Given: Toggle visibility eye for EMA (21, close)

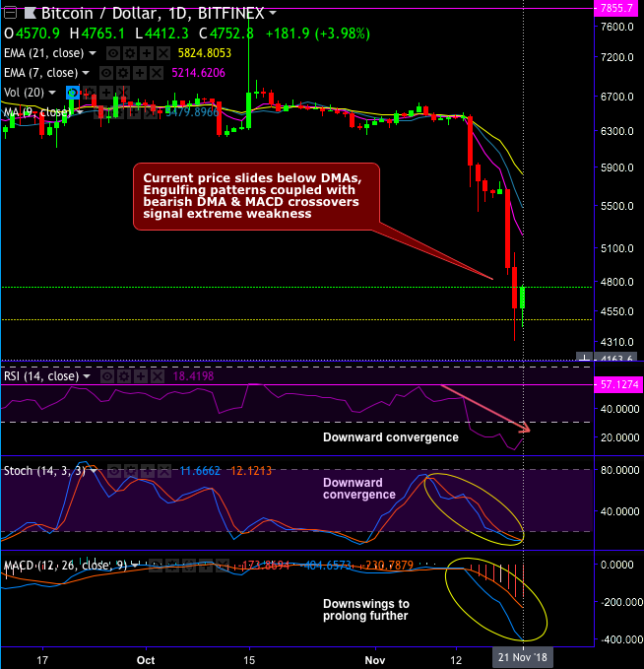Looking at the screenshot, I should click(113, 53).
